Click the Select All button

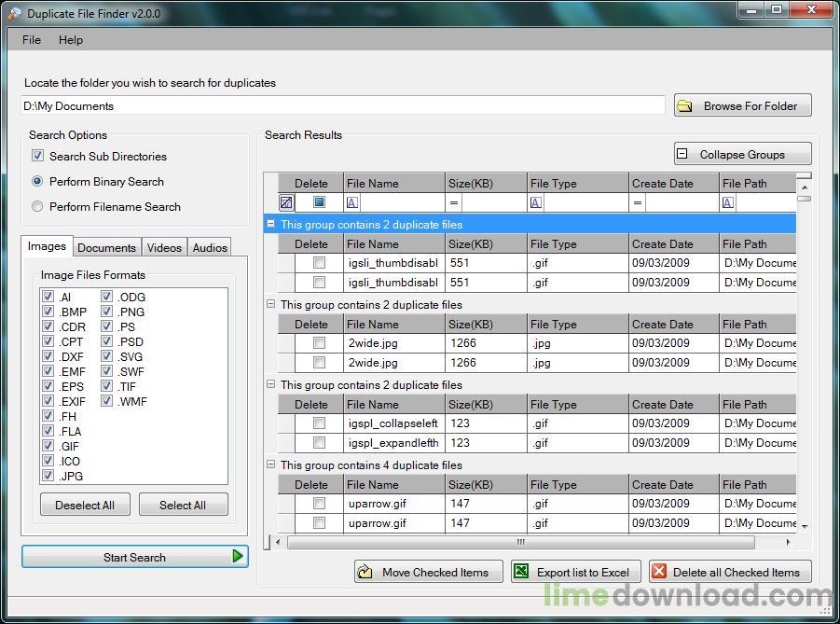click(x=183, y=504)
